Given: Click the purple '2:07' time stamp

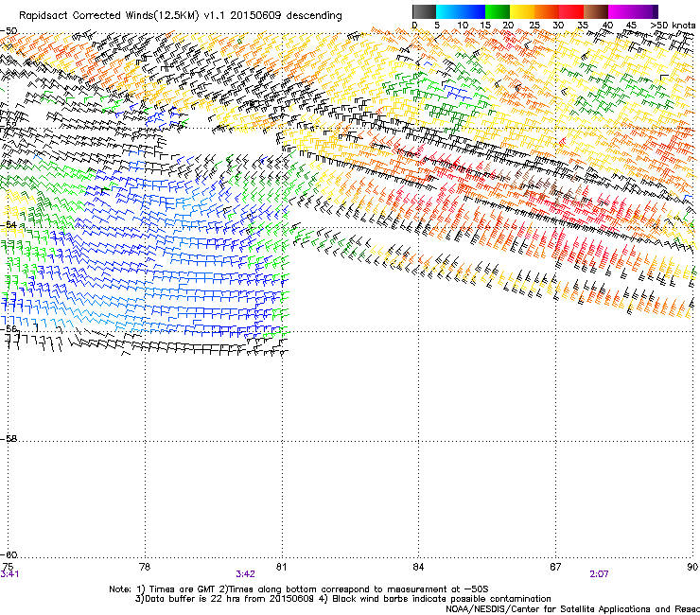Looking at the screenshot, I should coord(599,574).
